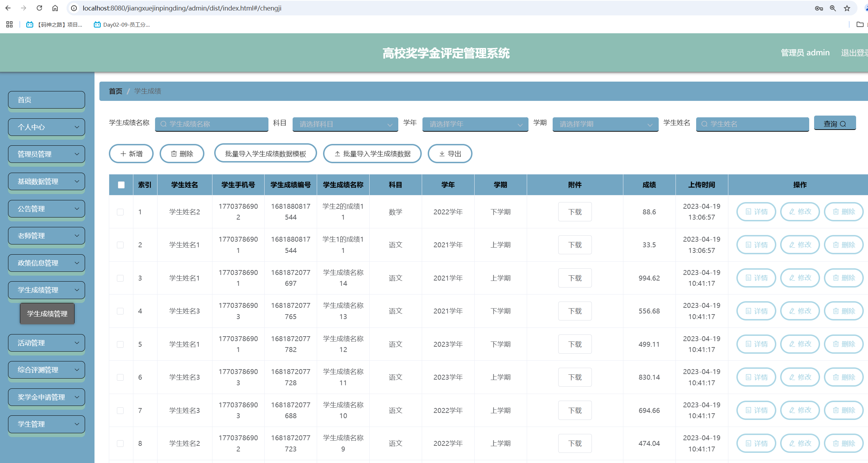Image resolution: width=868 pixels, height=463 pixels.
Task: Check the checkbox for row 5
Action: tap(120, 344)
